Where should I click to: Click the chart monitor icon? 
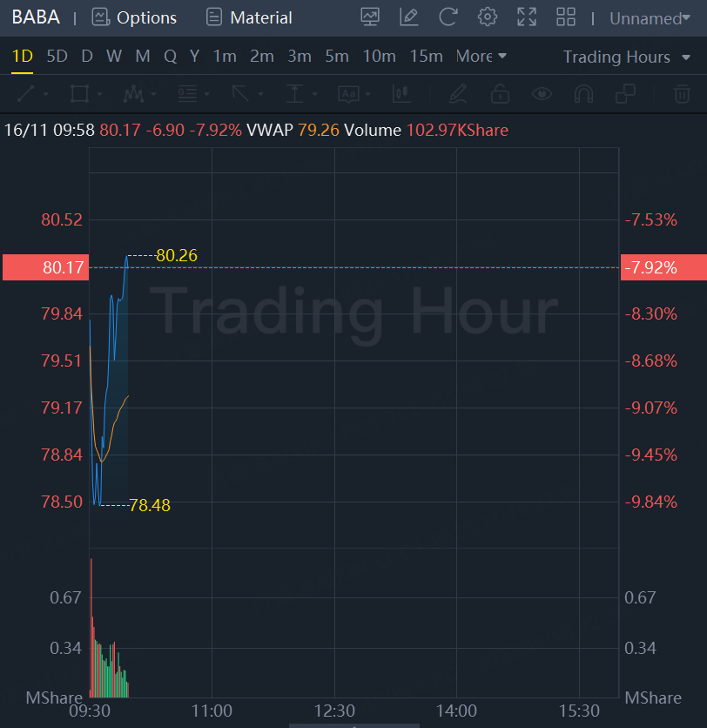370,17
